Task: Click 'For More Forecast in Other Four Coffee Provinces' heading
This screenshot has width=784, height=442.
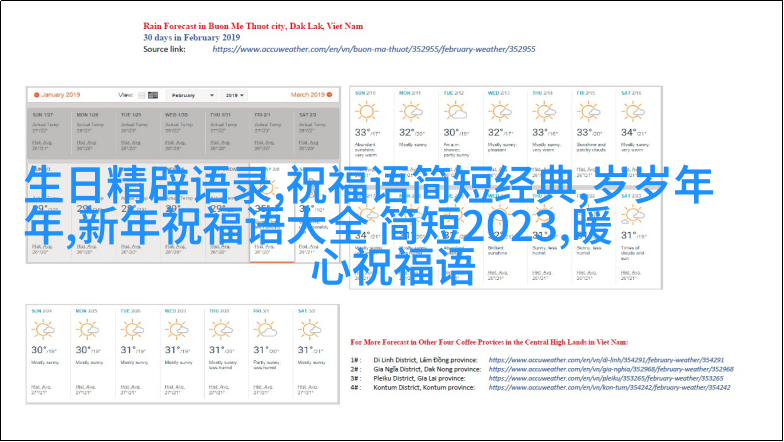Action: pos(489,342)
